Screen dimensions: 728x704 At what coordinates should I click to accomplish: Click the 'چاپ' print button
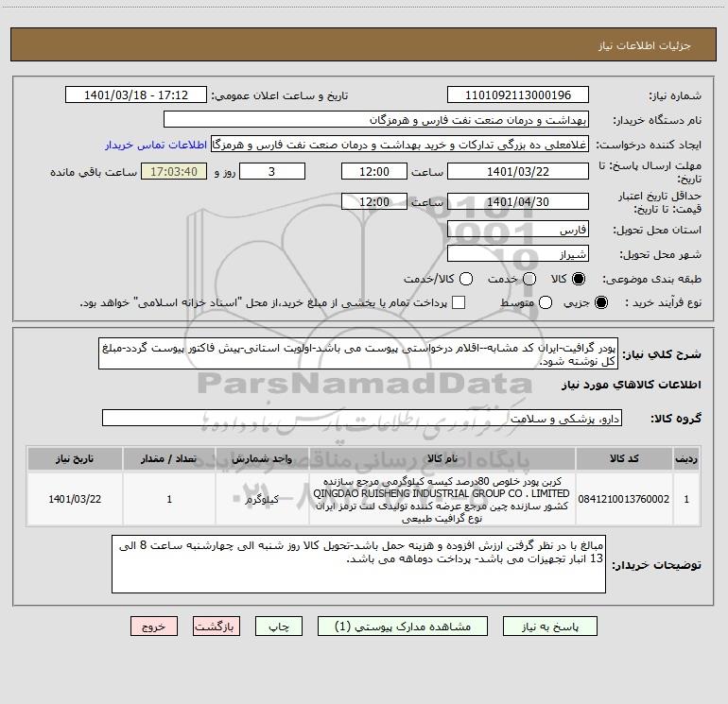[279, 627]
